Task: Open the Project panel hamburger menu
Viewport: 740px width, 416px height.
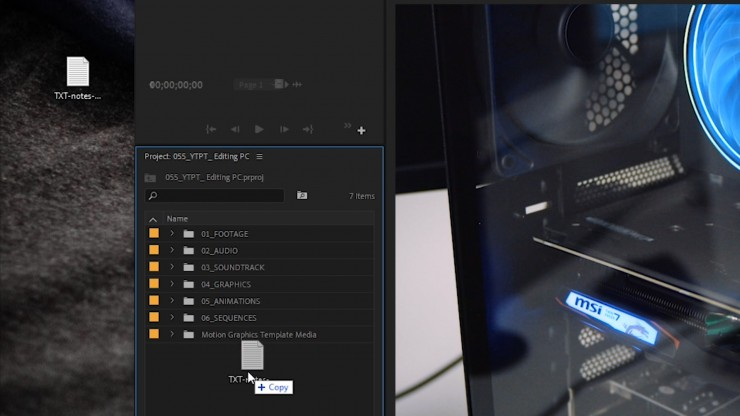Action: 259,156
